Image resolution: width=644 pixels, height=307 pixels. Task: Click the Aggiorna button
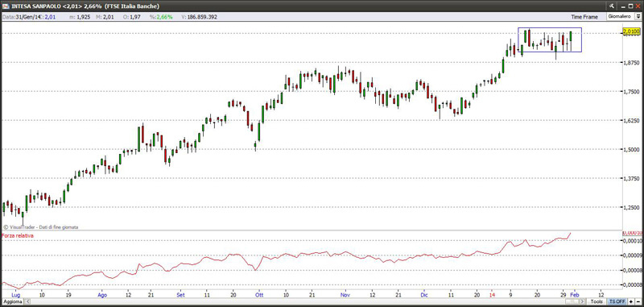tap(12, 301)
